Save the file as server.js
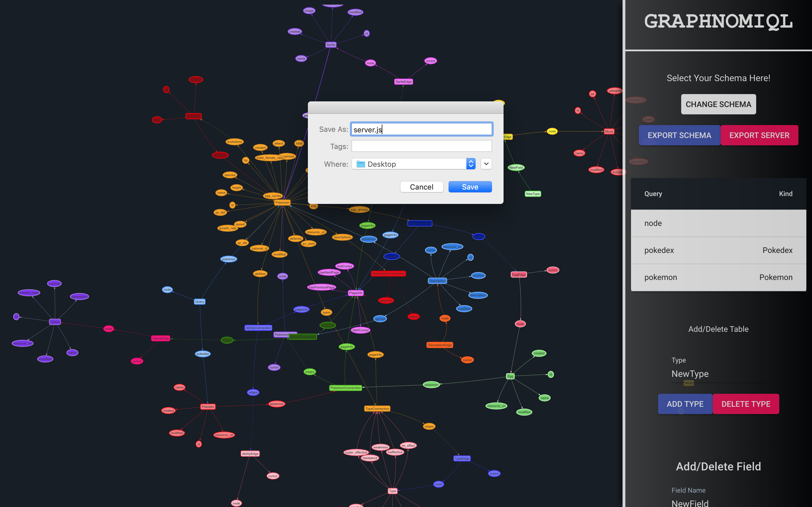812x507 pixels. click(x=470, y=186)
